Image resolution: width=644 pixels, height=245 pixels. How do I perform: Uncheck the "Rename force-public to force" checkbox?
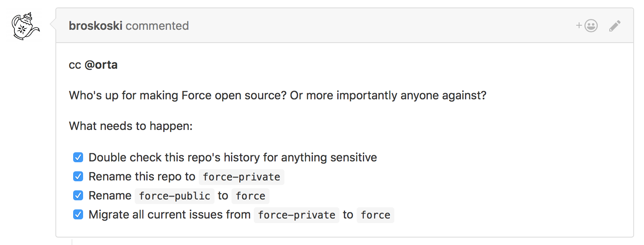click(78, 195)
